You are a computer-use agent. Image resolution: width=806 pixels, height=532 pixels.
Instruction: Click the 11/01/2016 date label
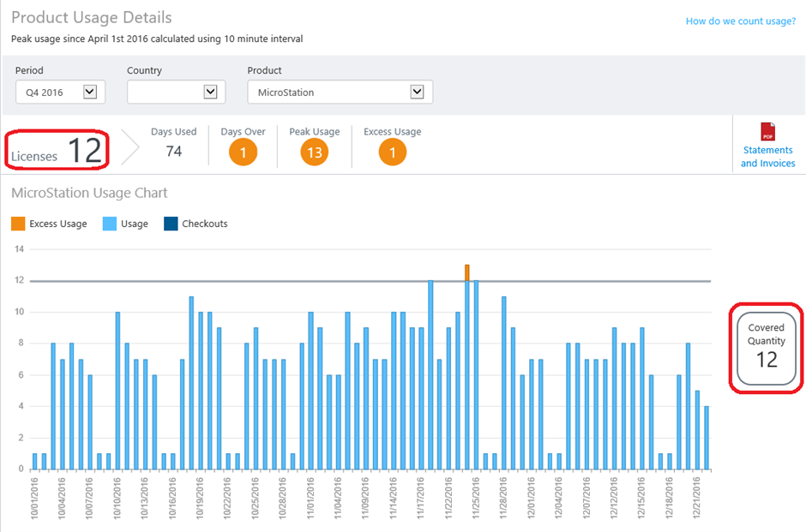[x=310, y=498]
